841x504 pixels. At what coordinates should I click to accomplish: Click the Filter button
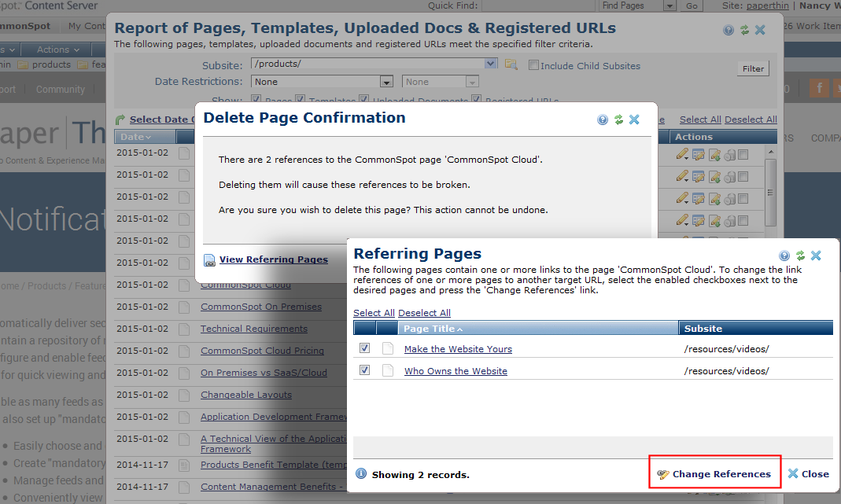[753, 68]
